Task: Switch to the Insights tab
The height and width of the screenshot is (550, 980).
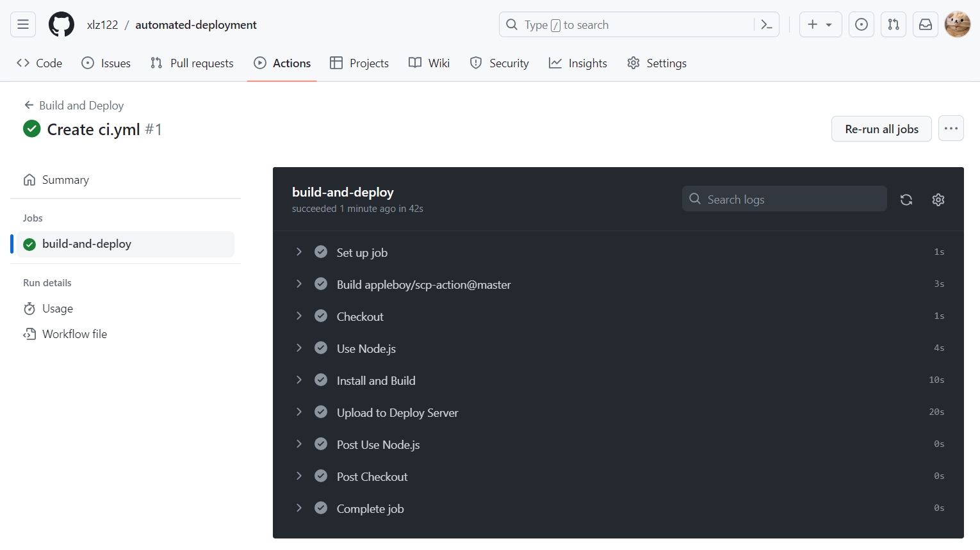Action: coord(578,63)
